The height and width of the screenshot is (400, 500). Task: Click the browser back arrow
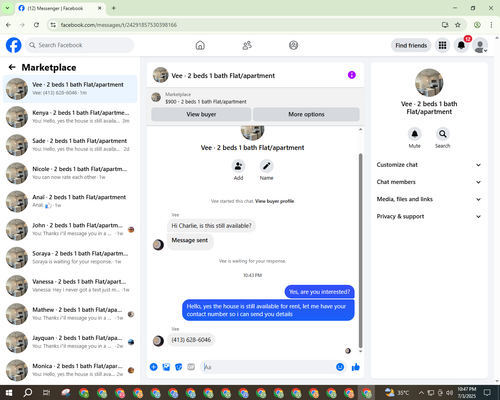click(8, 25)
